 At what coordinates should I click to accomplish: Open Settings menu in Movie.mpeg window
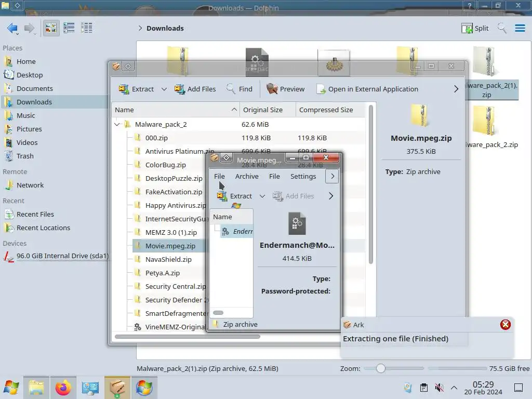coord(303,177)
